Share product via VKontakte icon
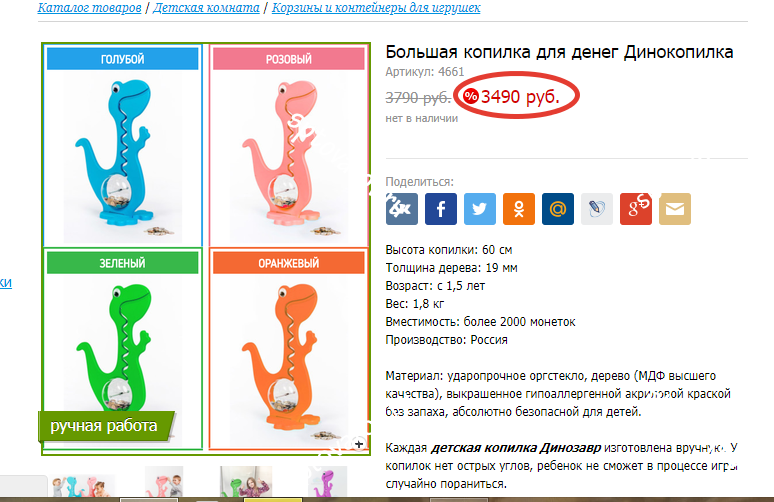The height and width of the screenshot is (502, 774). tap(401, 209)
